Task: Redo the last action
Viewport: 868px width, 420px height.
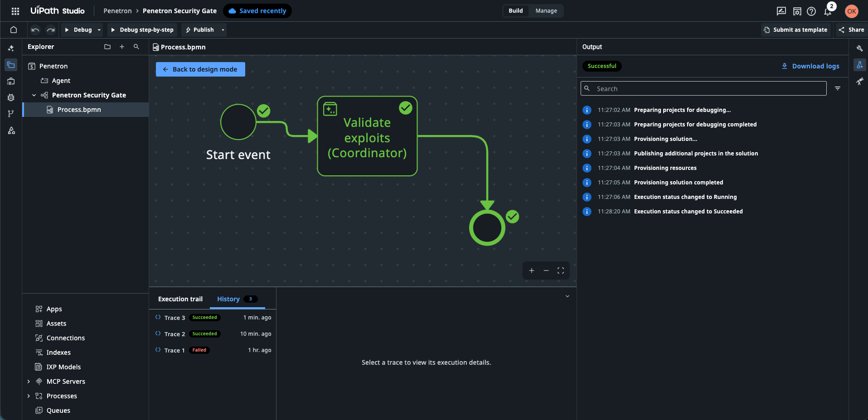Action: pos(51,30)
